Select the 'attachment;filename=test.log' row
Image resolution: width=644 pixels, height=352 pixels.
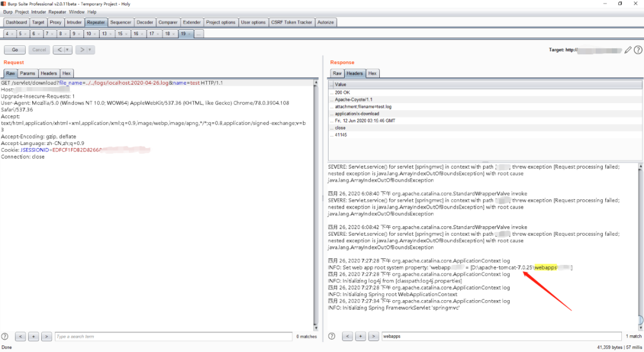click(485, 107)
